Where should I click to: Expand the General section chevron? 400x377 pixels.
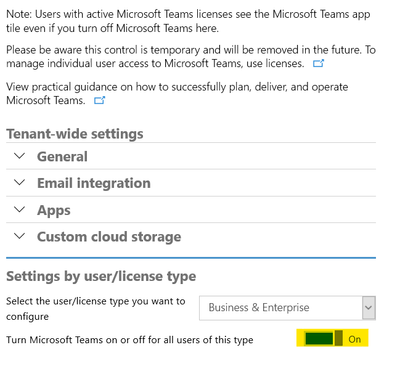pyautogui.click(x=20, y=156)
